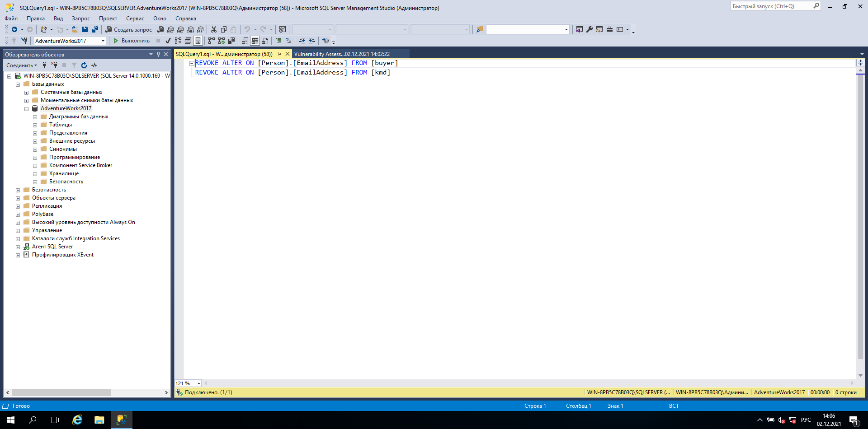Image resolution: width=868 pixels, height=429 pixels.
Task: Toggle Include Live Query Statistics
Action: pos(222,41)
